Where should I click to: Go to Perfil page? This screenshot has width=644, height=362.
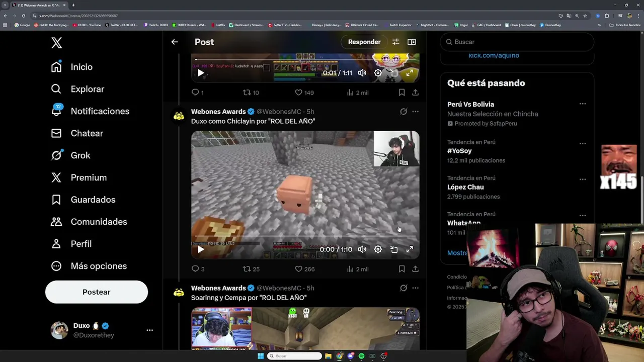click(71, 244)
